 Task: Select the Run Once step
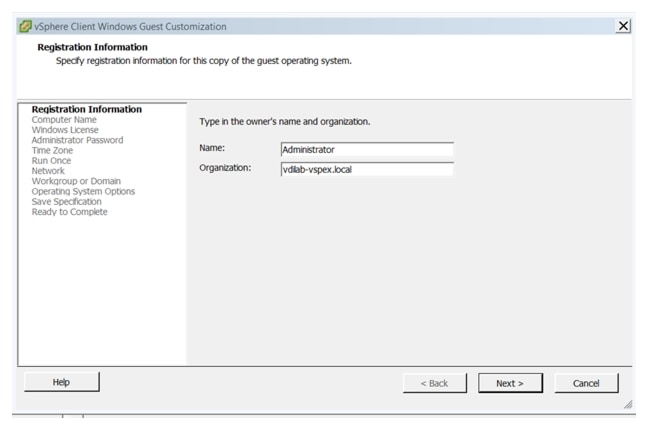(51, 161)
